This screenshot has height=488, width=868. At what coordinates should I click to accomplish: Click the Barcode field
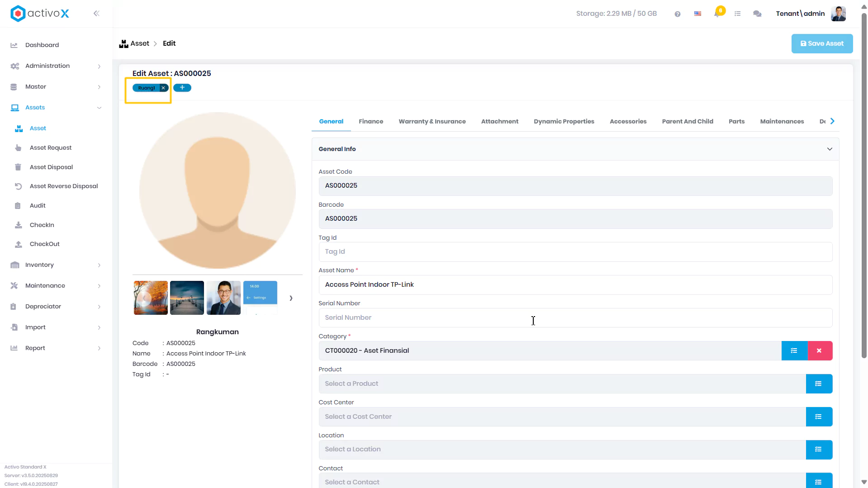click(x=575, y=219)
